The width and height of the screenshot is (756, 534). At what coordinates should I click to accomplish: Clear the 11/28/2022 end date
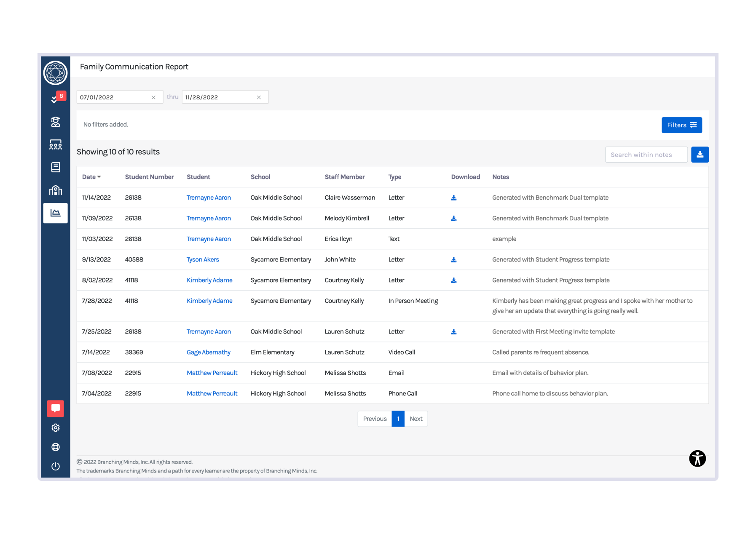259,97
